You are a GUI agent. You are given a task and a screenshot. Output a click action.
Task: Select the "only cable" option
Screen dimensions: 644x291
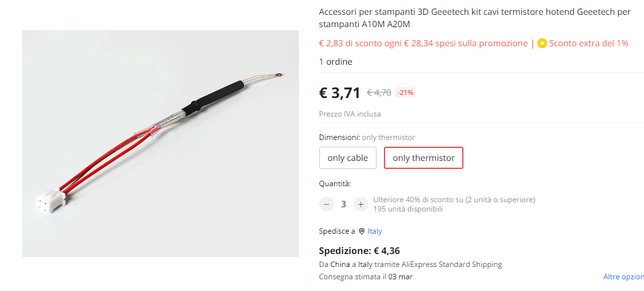coord(348,158)
